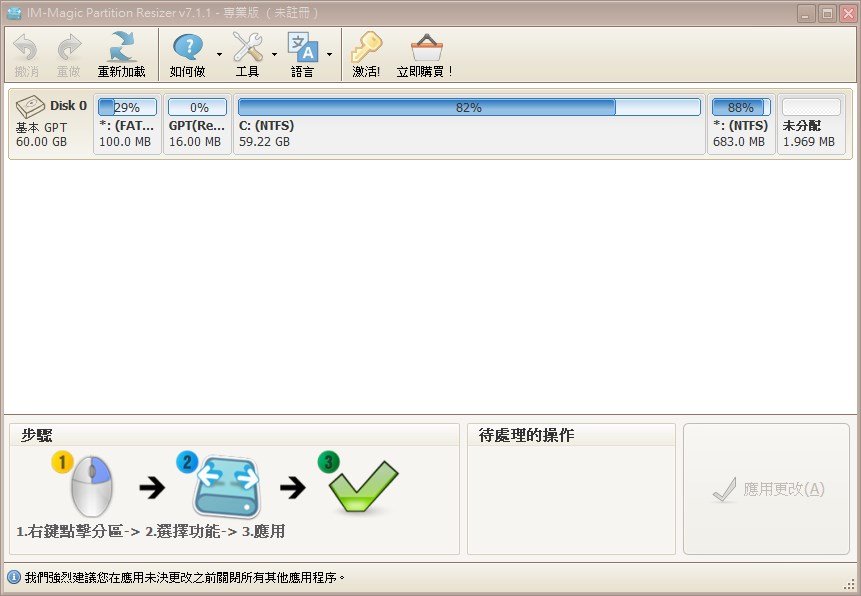Select the 未分配 1.969 MB space
The height and width of the screenshot is (596, 861).
[x=811, y=124]
